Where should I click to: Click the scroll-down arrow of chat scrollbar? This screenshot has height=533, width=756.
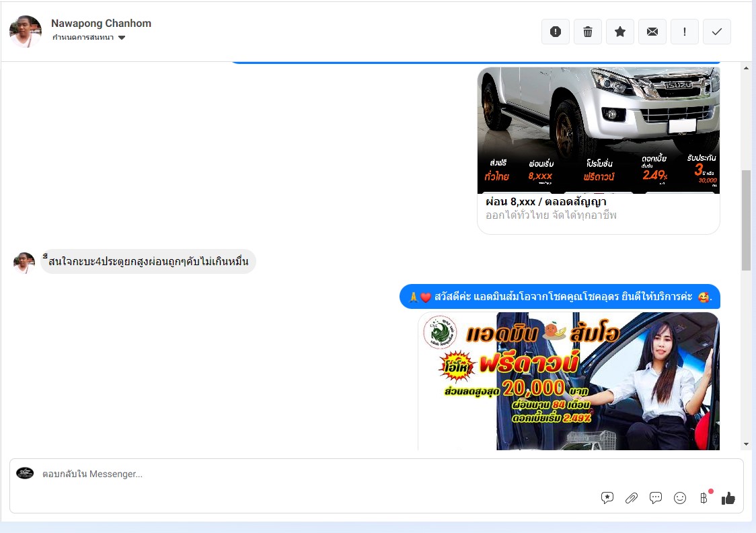point(746,444)
